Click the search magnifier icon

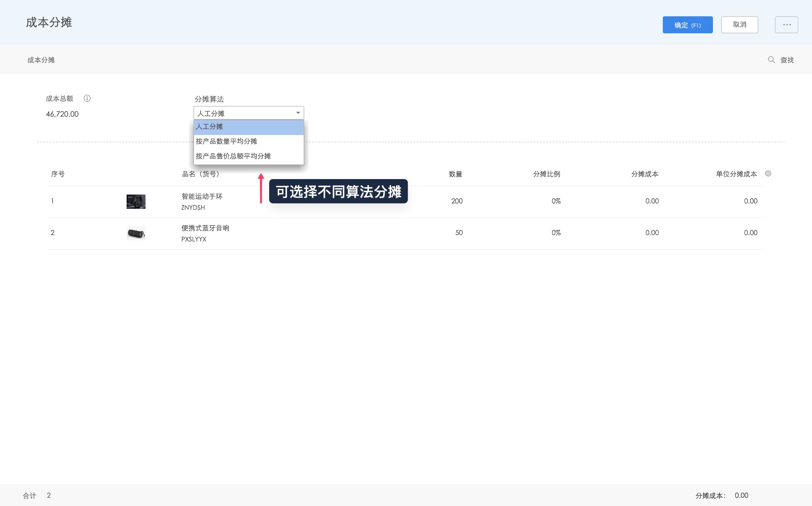[771, 60]
